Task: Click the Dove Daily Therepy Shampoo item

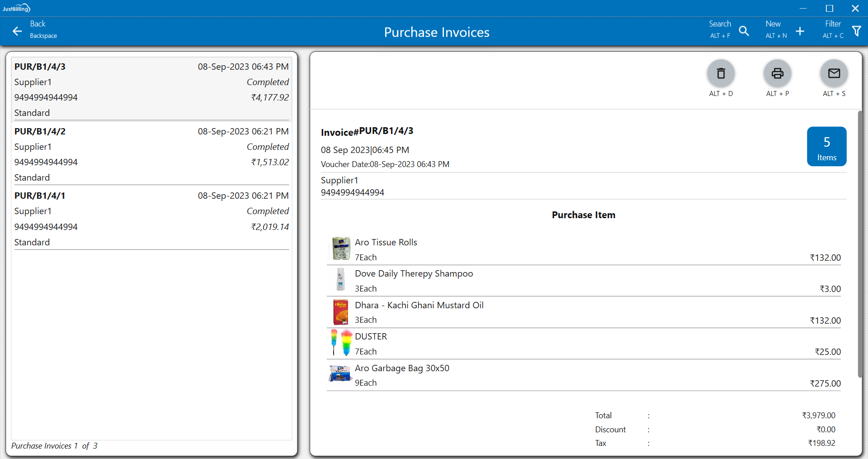Action: (414, 274)
